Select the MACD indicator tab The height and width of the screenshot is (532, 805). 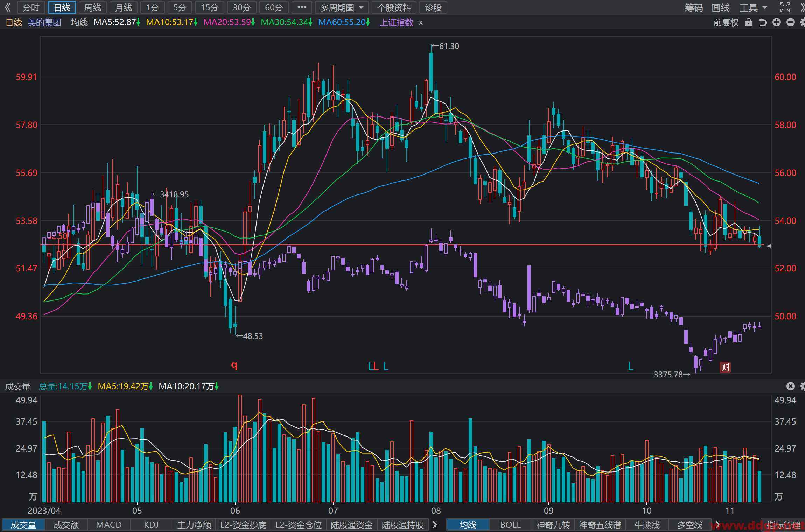[x=109, y=525]
